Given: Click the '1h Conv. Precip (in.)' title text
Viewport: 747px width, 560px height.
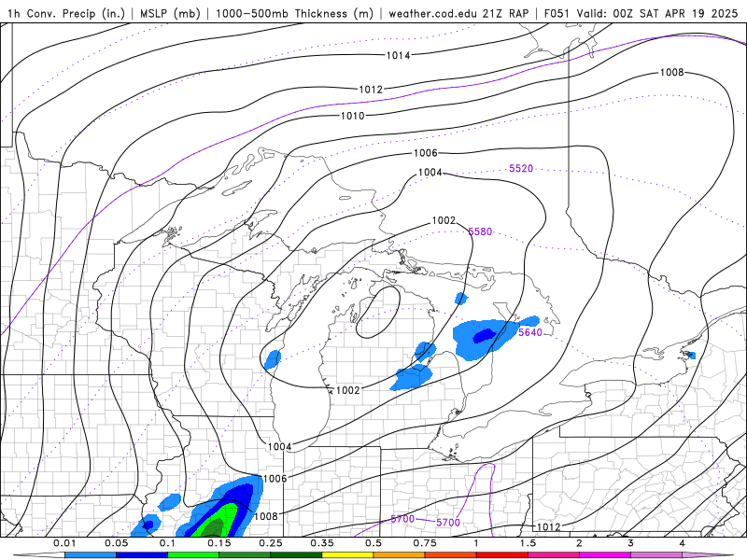Looking at the screenshot, I should click(x=66, y=13).
